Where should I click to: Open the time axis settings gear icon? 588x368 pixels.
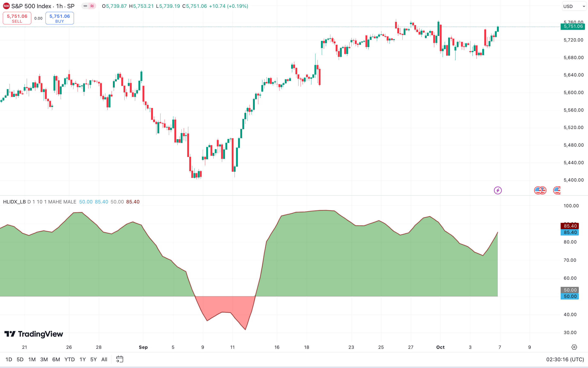(x=574, y=347)
